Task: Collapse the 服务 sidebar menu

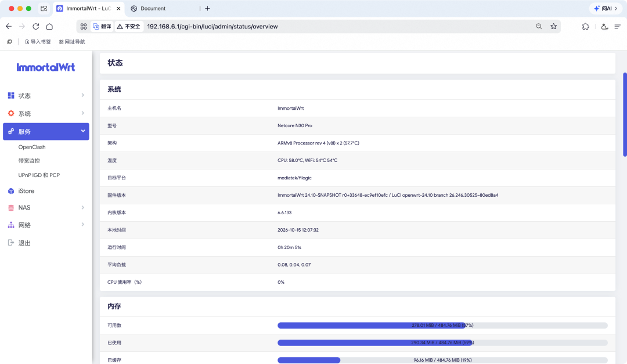Action: pos(46,131)
